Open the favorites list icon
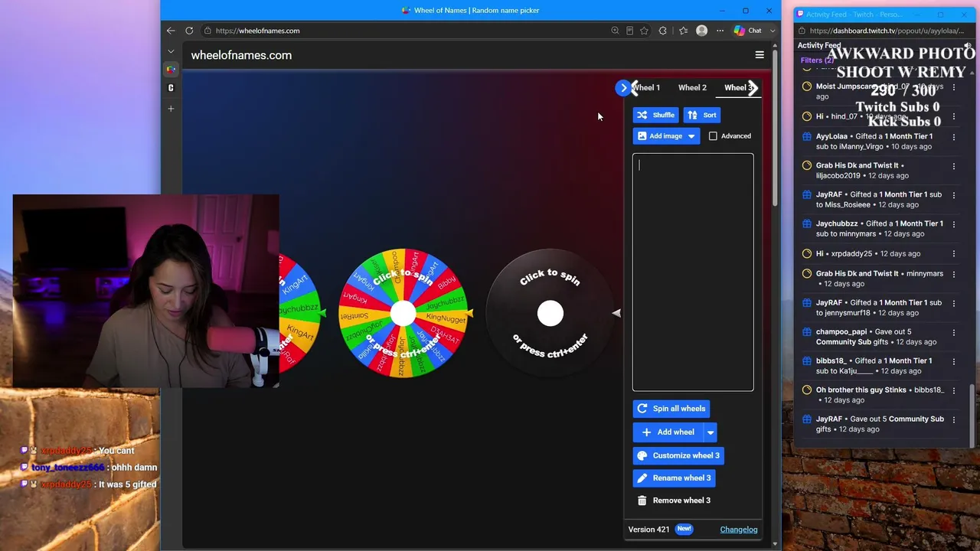The width and height of the screenshot is (980, 551). (x=683, y=31)
